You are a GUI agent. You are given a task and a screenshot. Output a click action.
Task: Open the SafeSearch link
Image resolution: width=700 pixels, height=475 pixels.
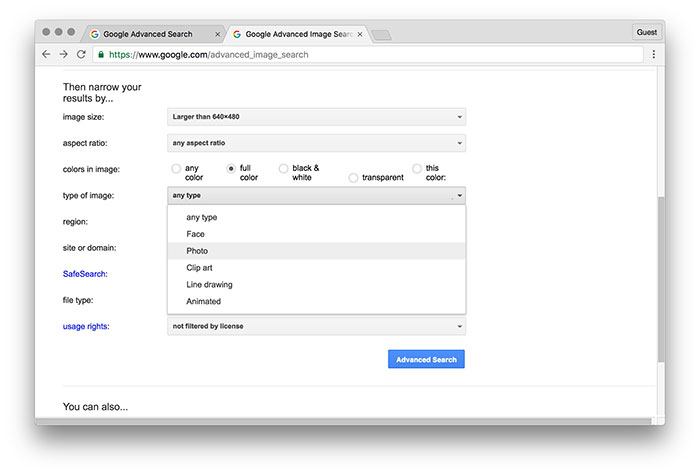pos(85,273)
